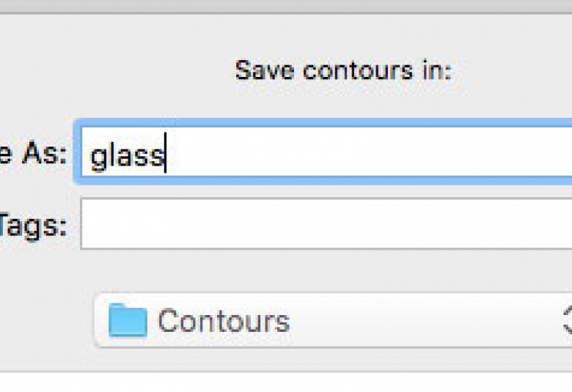572x392 pixels.
Task: Click the chevron arrows on the location popup
Action: click(x=568, y=319)
